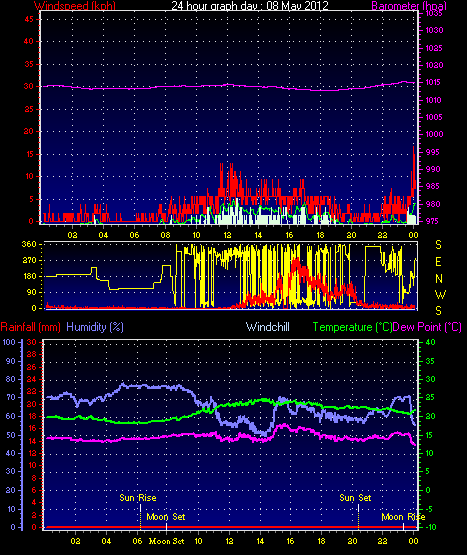Click the Windchill legend label

[268, 327]
